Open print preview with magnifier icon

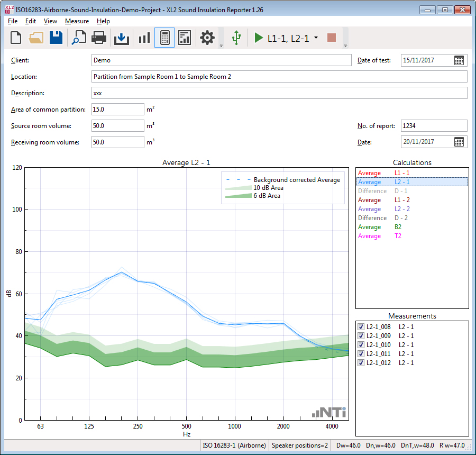coord(79,38)
